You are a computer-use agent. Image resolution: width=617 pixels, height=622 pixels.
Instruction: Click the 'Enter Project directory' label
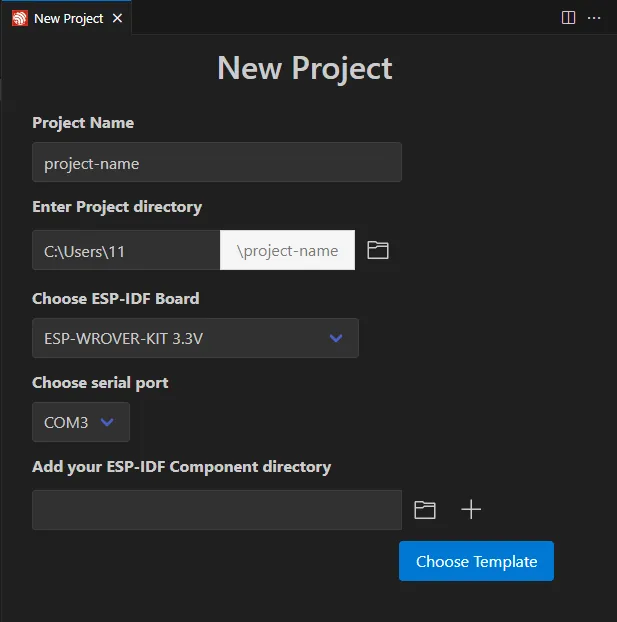click(117, 207)
